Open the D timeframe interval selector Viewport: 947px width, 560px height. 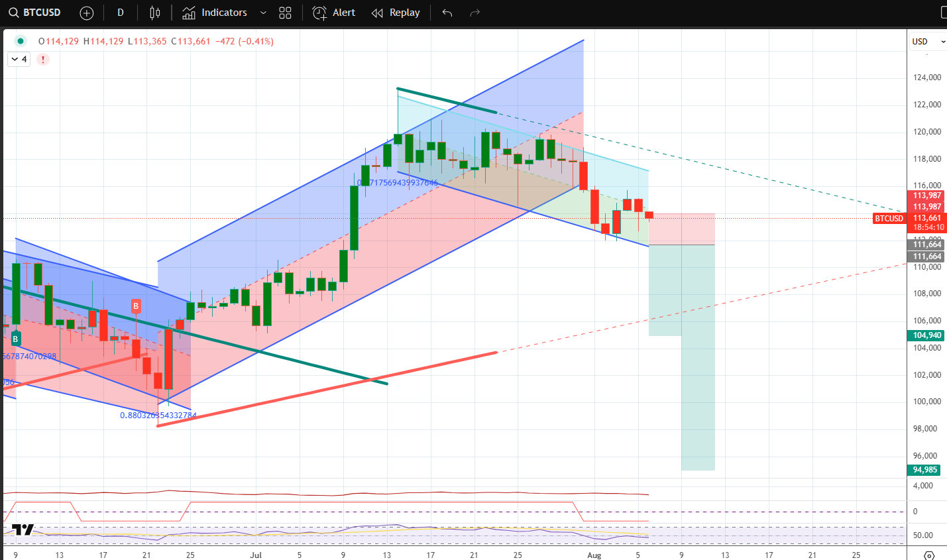click(x=120, y=13)
